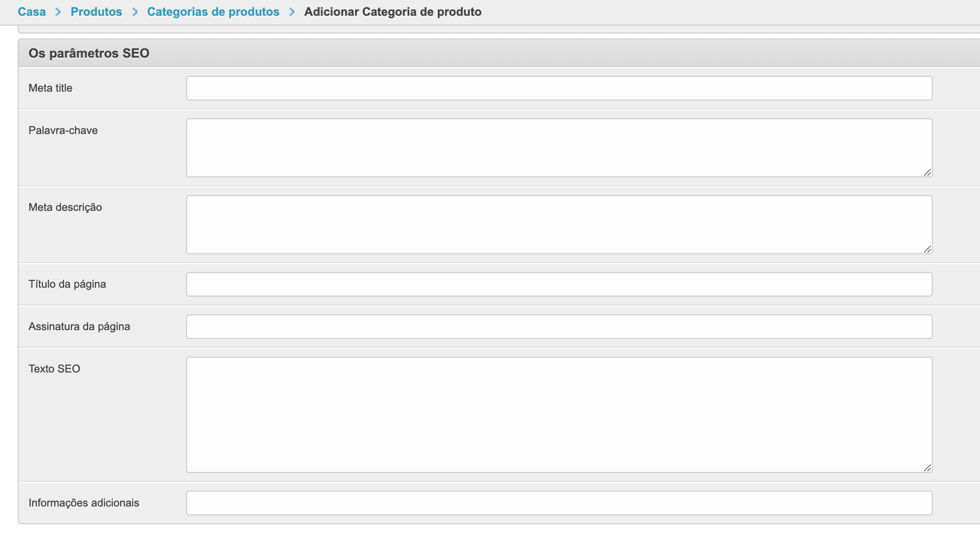The height and width of the screenshot is (539, 980).
Task: Click chevron after Categorias de produtos
Action: (292, 12)
